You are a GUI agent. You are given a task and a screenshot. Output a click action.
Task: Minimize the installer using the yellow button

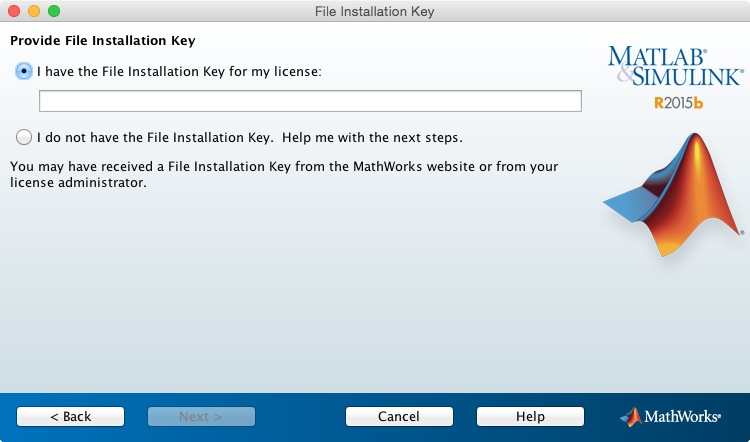tap(33, 11)
